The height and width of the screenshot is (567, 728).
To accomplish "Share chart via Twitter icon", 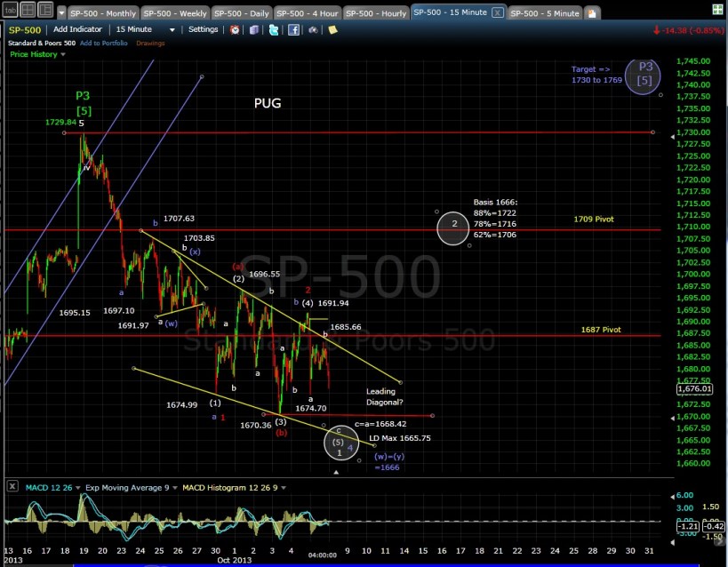I will 274,30.
